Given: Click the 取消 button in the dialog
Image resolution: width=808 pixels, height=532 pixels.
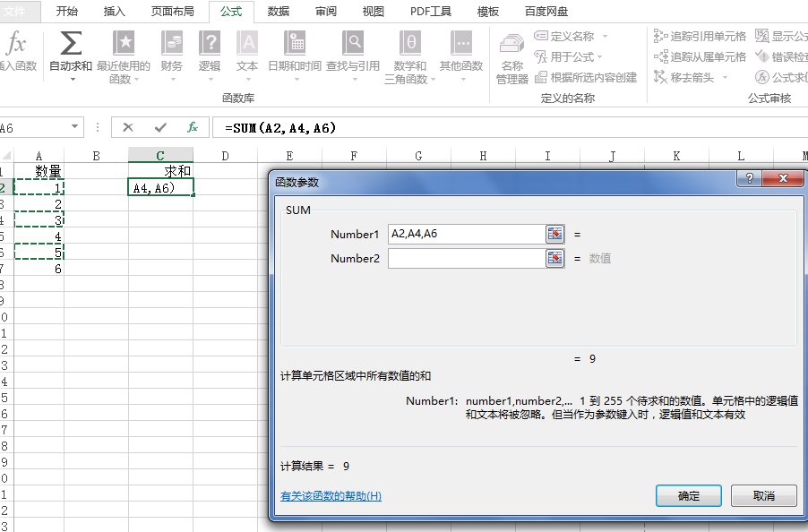Looking at the screenshot, I should pyautogui.click(x=764, y=496).
